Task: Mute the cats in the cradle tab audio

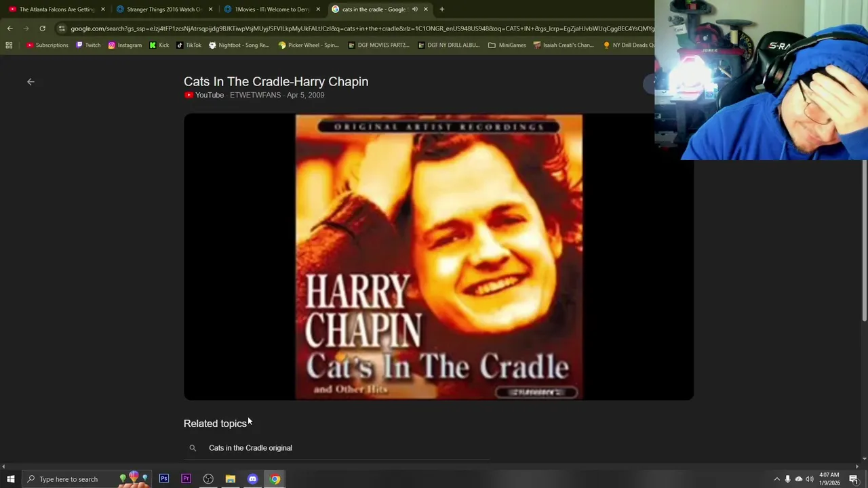Action: (414, 9)
